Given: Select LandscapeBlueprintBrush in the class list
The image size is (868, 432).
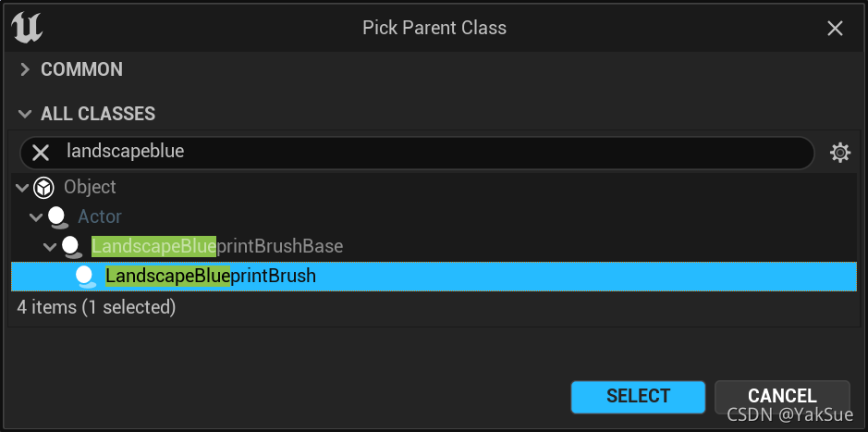Looking at the screenshot, I should point(211,277).
